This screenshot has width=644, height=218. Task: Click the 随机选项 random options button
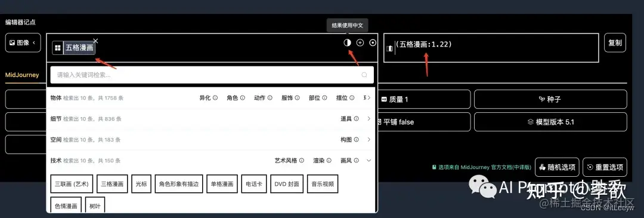coord(557,167)
